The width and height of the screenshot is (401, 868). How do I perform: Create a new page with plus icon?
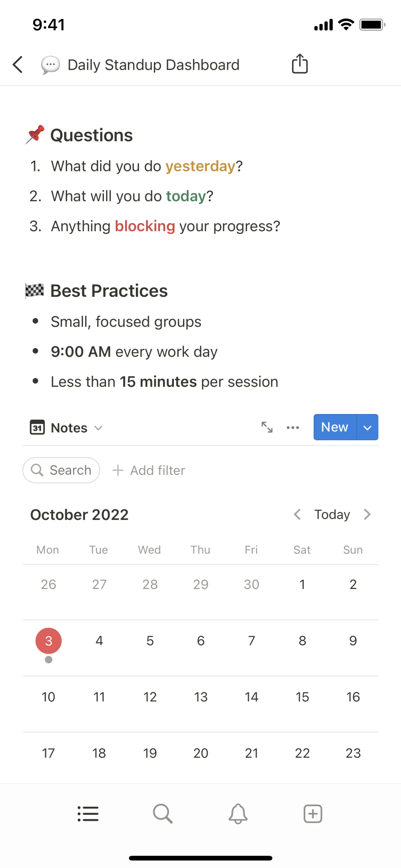pos(313,814)
